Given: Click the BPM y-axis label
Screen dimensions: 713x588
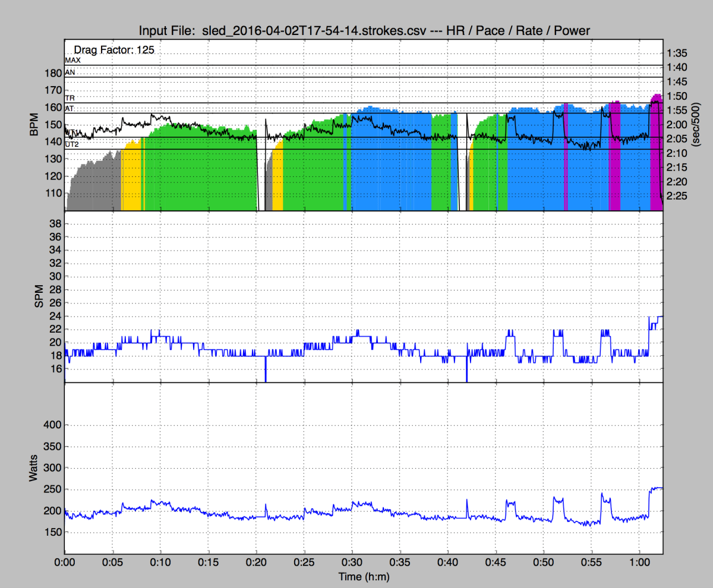Looking at the screenshot, I should click(33, 125).
